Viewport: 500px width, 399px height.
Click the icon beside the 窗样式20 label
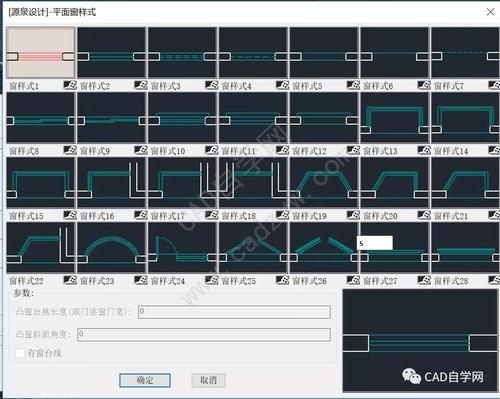pyautogui.click(x=424, y=215)
